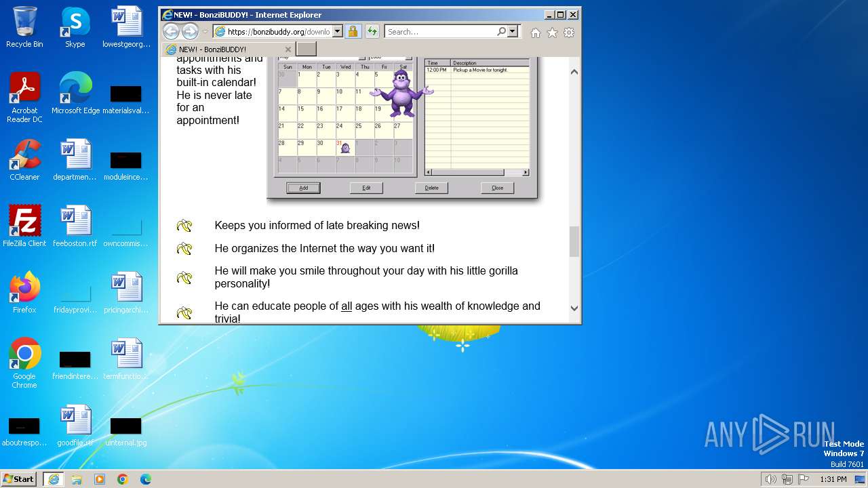
Task: Open the friendintere file icon
Action: point(75,364)
